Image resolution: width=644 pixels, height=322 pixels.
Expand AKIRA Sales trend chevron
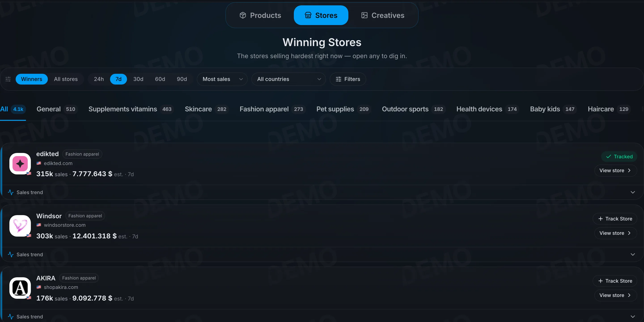pos(633,316)
